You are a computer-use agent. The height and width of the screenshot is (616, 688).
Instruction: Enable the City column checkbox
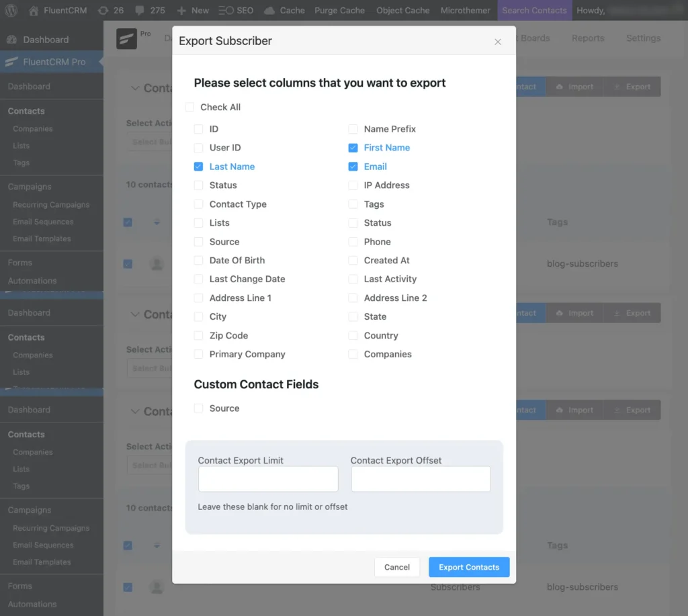tap(198, 316)
